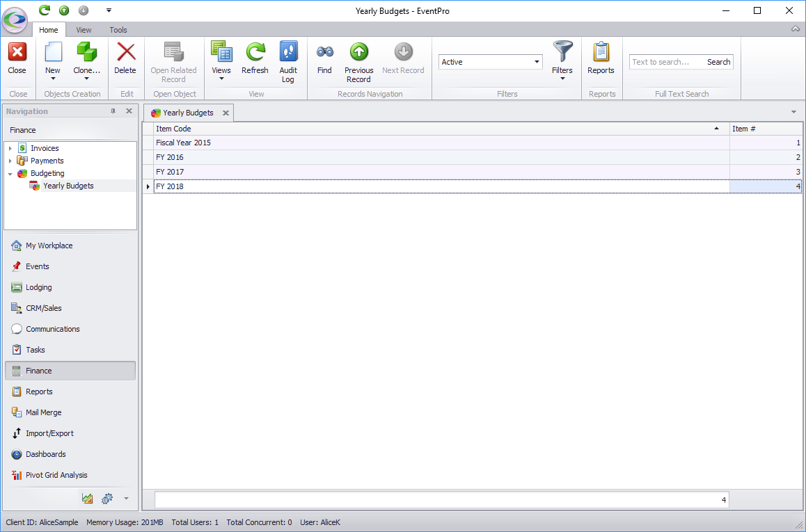
Task: Select the Fiscal Year 2015 row
Action: (x=477, y=143)
